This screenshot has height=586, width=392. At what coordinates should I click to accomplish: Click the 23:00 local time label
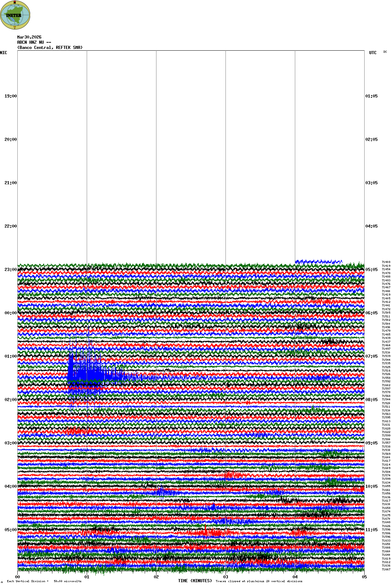[x=10, y=270]
